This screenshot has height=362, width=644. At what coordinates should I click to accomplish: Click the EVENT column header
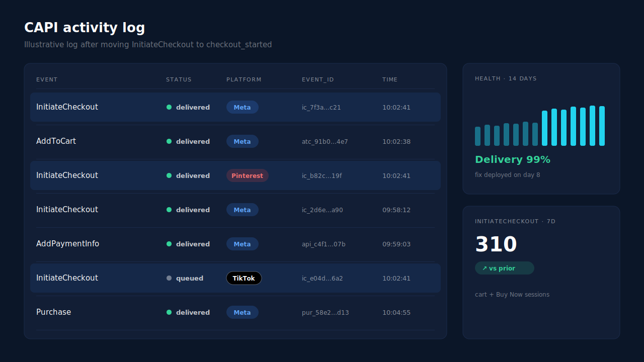point(47,79)
